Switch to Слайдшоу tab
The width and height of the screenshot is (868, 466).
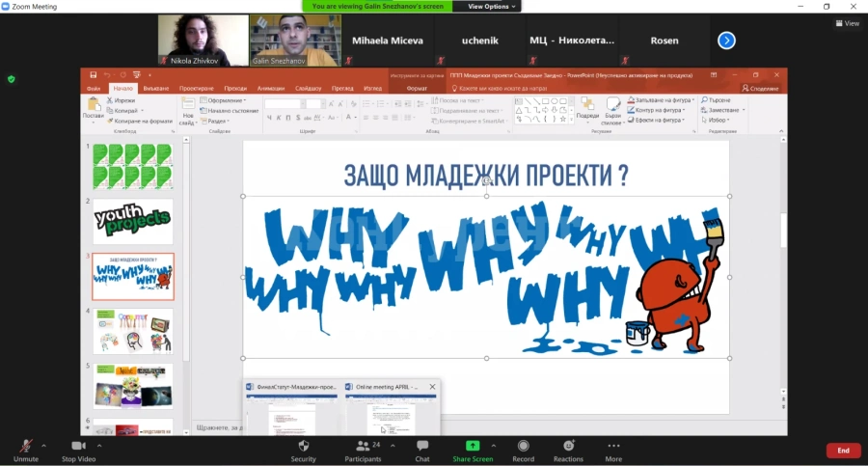(309, 89)
